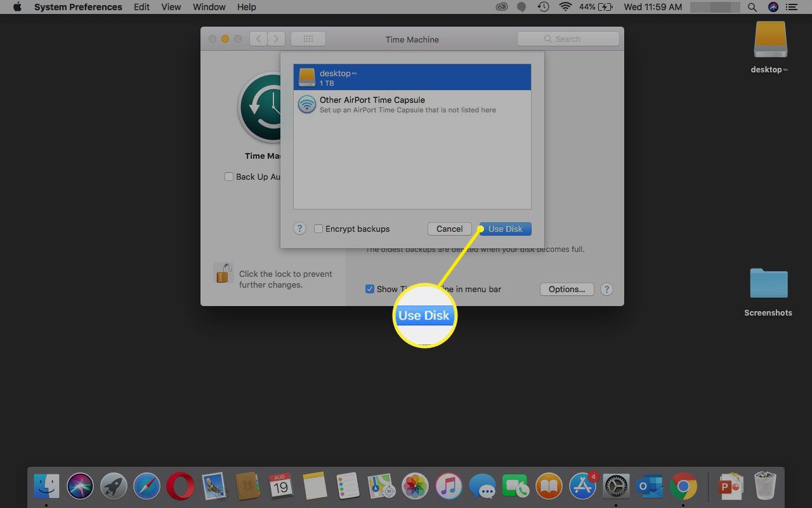Open Books from the Dock
812x508 pixels.
click(549, 487)
